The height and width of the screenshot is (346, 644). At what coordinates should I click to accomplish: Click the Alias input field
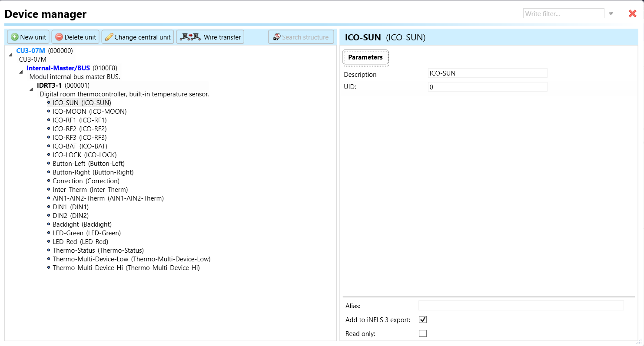[x=521, y=306]
